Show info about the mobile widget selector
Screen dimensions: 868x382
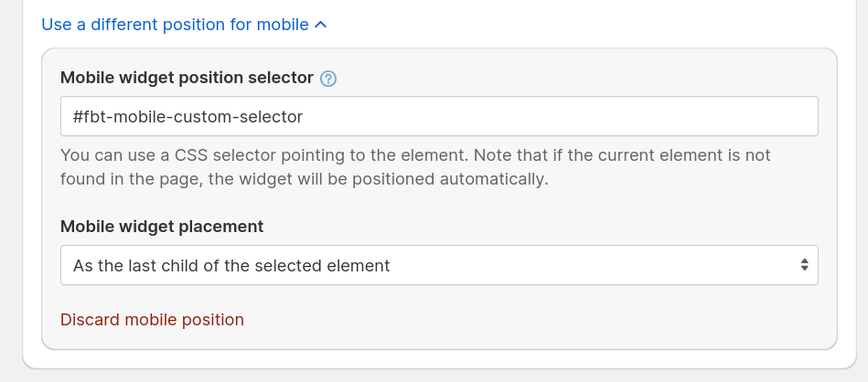pyautogui.click(x=329, y=79)
